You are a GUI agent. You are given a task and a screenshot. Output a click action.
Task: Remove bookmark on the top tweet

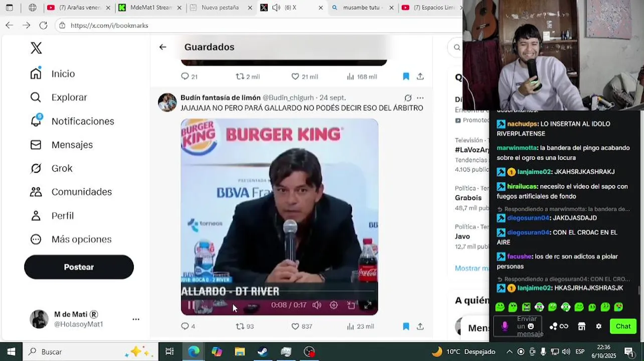tap(406, 76)
